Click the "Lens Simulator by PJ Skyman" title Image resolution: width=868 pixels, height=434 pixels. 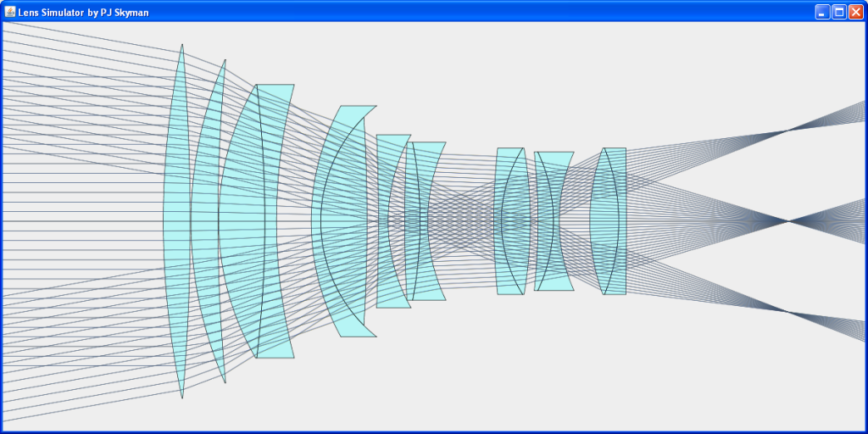(83, 12)
